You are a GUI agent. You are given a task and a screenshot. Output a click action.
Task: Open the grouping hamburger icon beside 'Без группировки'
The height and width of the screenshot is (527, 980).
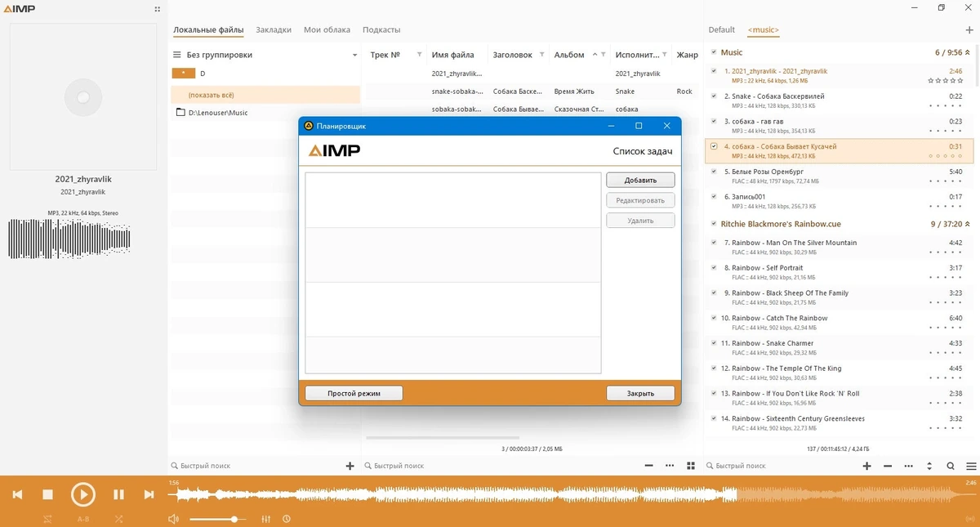[x=176, y=55]
